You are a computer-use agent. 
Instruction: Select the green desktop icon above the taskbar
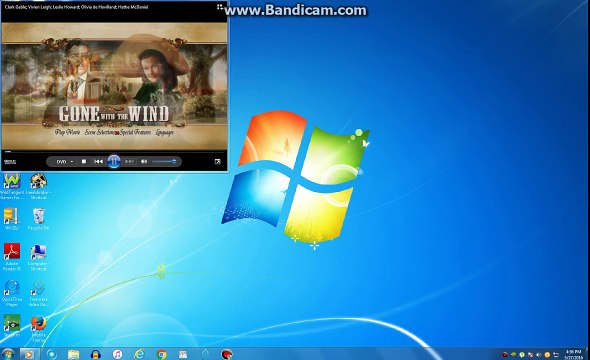[12, 325]
